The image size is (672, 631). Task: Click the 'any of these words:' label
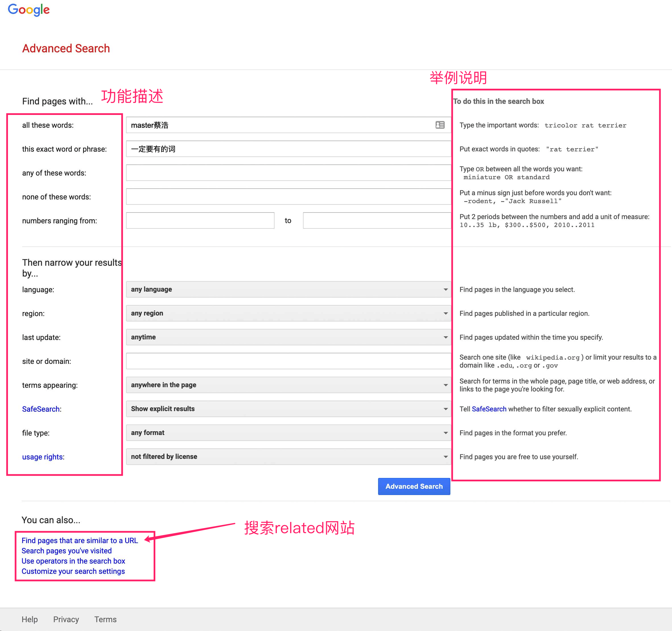point(54,173)
